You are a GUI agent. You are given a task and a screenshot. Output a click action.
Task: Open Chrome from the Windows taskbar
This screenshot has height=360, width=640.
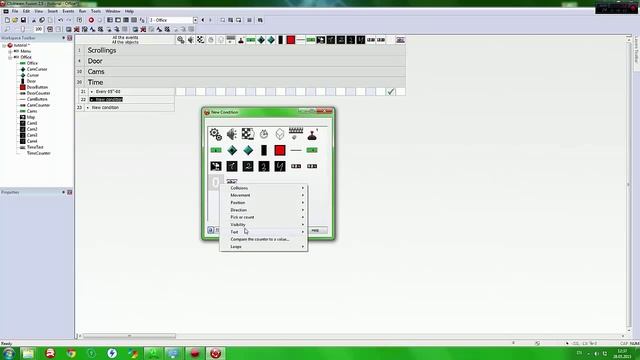[71, 353]
